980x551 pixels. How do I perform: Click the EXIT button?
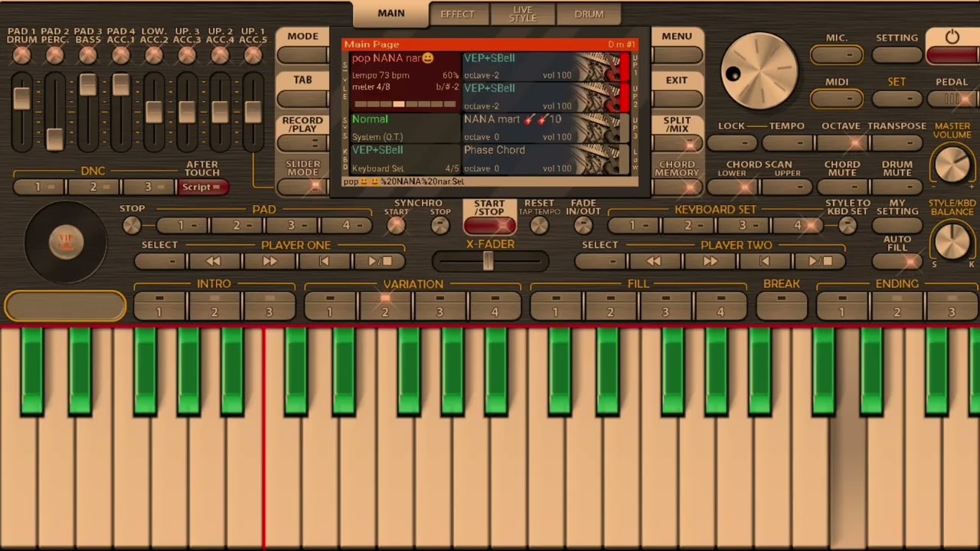(677, 99)
